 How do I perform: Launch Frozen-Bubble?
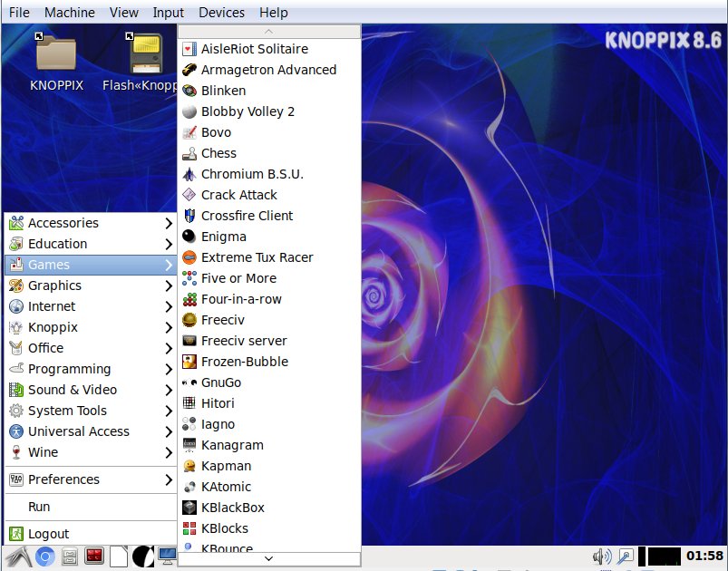(269, 362)
